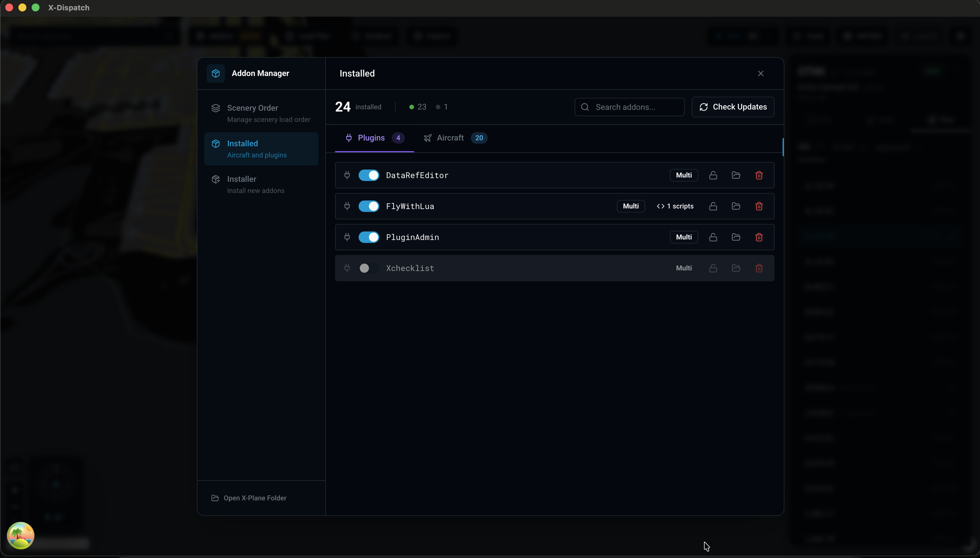Screen dimensions: 980x558
Task: Open the FlyWithLua plugin folder
Action: [x=736, y=206]
